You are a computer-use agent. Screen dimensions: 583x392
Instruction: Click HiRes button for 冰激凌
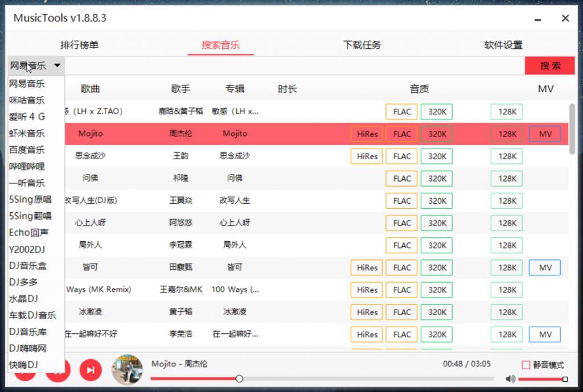click(x=366, y=312)
